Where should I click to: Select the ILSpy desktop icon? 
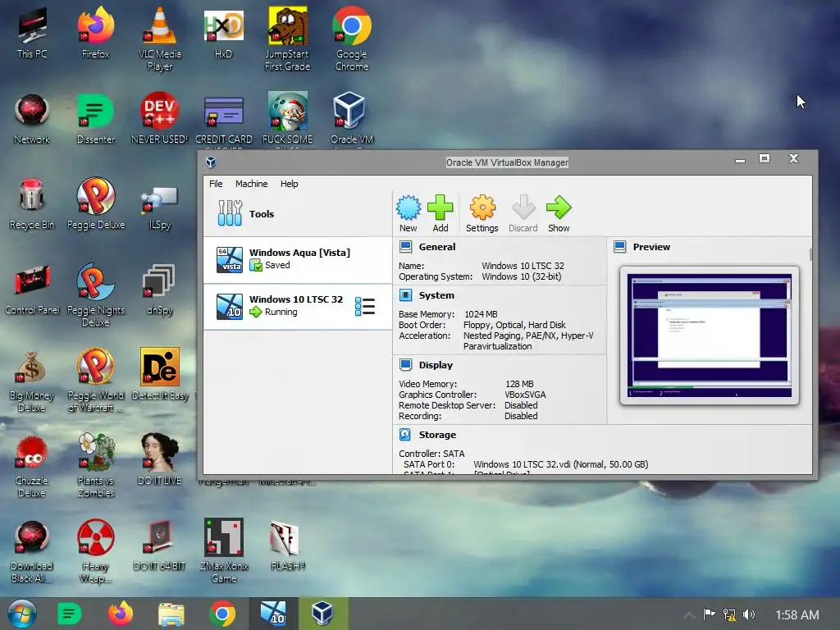pos(160,208)
